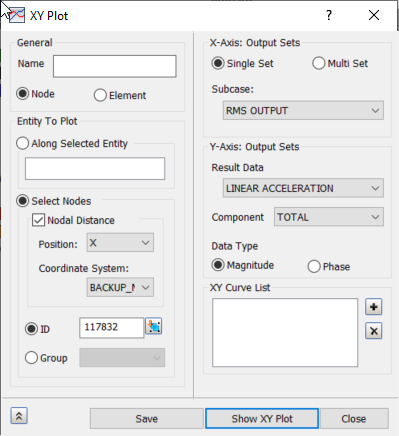399x436 pixels.
Task: Collapse dialog with the double-chevron up button
Action: (x=19, y=416)
